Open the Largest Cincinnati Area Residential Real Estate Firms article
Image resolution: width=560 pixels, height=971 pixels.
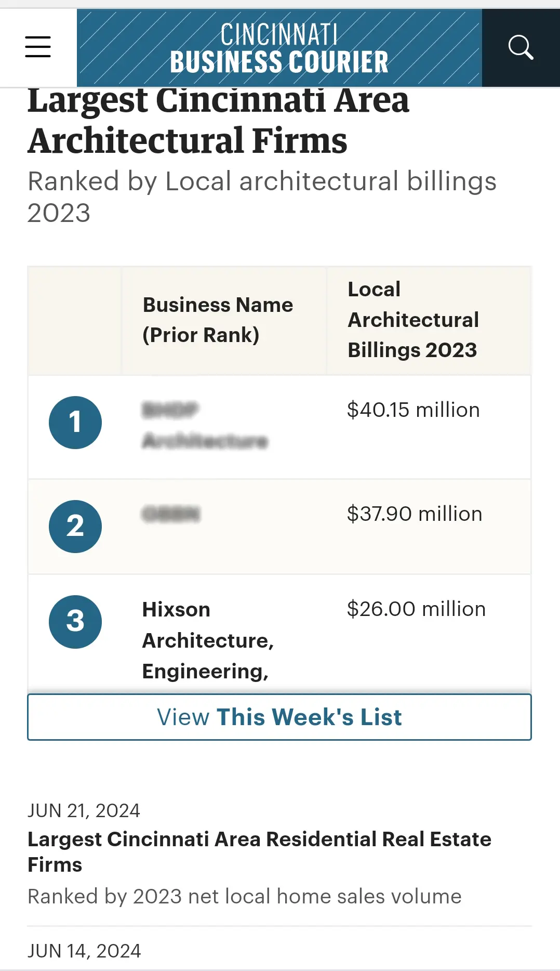pos(259,852)
